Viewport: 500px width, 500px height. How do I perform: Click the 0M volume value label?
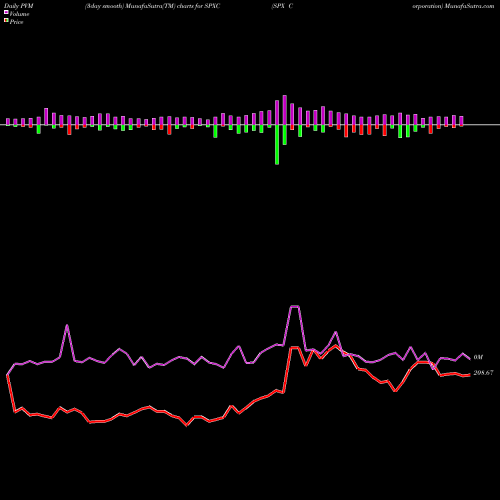click(x=478, y=357)
